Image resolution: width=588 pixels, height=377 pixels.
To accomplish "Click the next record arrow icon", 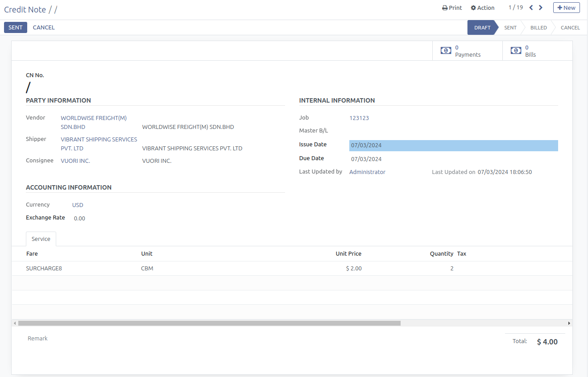I will pyautogui.click(x=541, y=8).
